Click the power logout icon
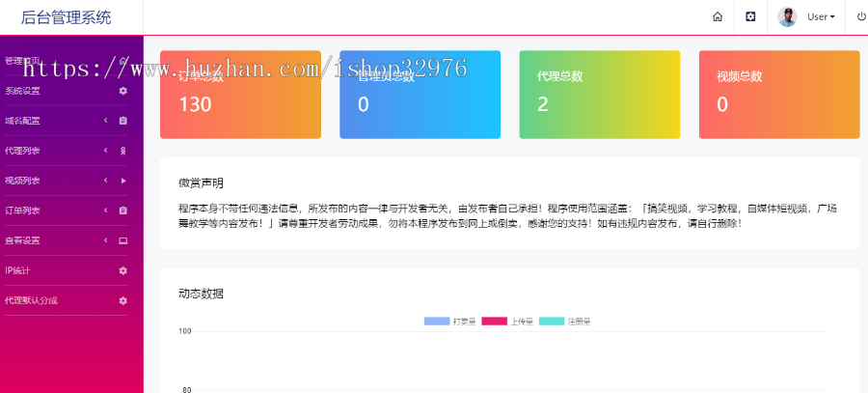Viewport: 868px width, 393px height. click(861, 16)
